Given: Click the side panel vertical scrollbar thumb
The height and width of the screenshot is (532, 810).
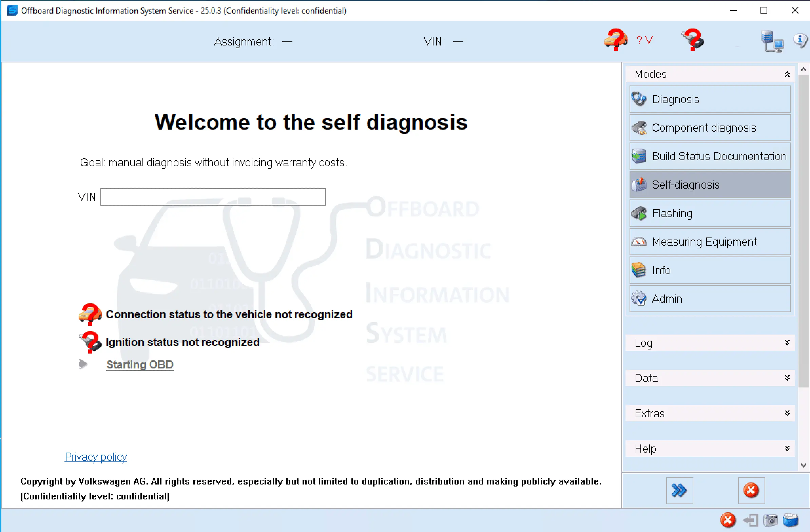Looking at the screenshot, I should [804, 231].
